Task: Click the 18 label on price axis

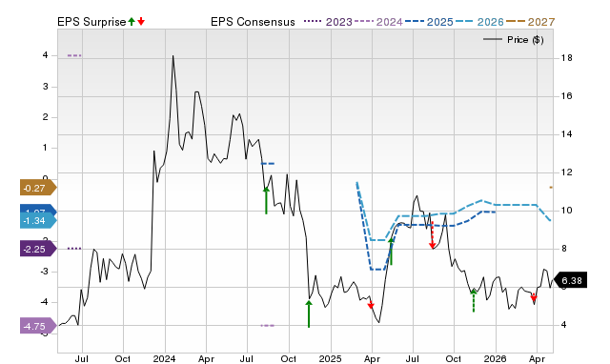Action: (566, 58)
